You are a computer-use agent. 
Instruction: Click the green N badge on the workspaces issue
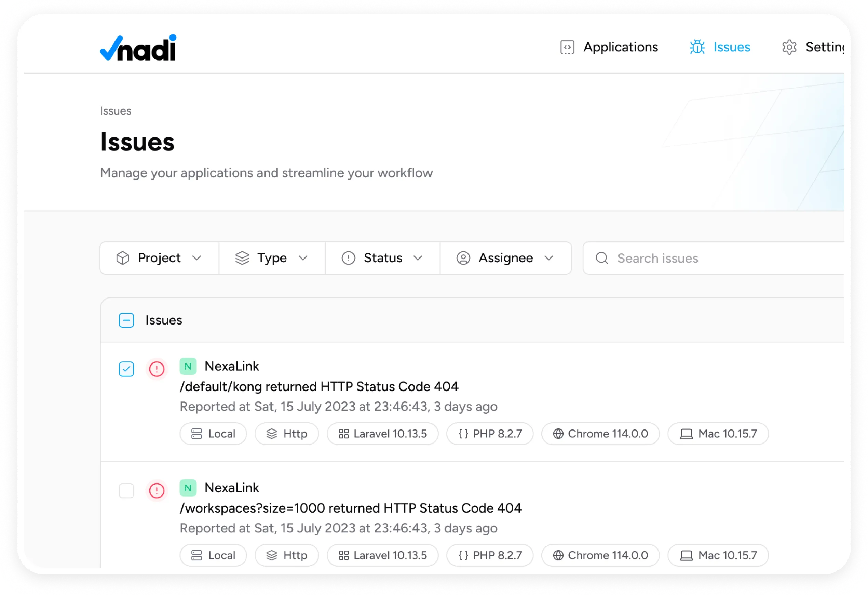pyautogui.click(x=188, y=488)
